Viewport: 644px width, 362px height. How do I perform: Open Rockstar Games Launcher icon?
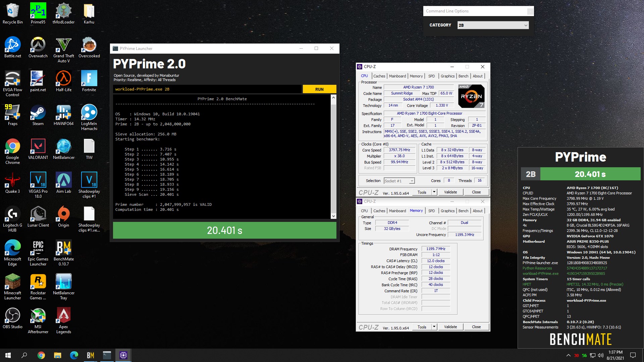point(38,287)
